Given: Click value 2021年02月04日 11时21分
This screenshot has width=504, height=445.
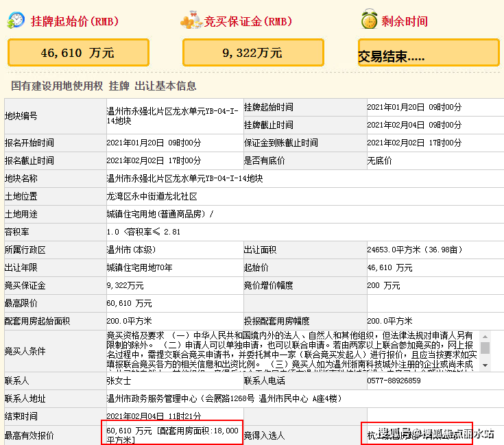Looking at the screenshot, I should 154,416.
